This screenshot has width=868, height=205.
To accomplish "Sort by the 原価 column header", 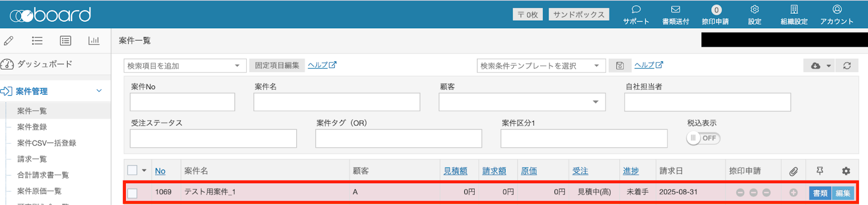I will pos(529,171).
